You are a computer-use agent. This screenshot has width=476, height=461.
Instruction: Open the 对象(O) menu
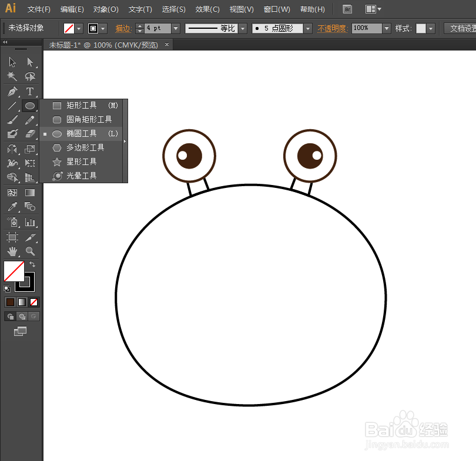tap(106, 9)
